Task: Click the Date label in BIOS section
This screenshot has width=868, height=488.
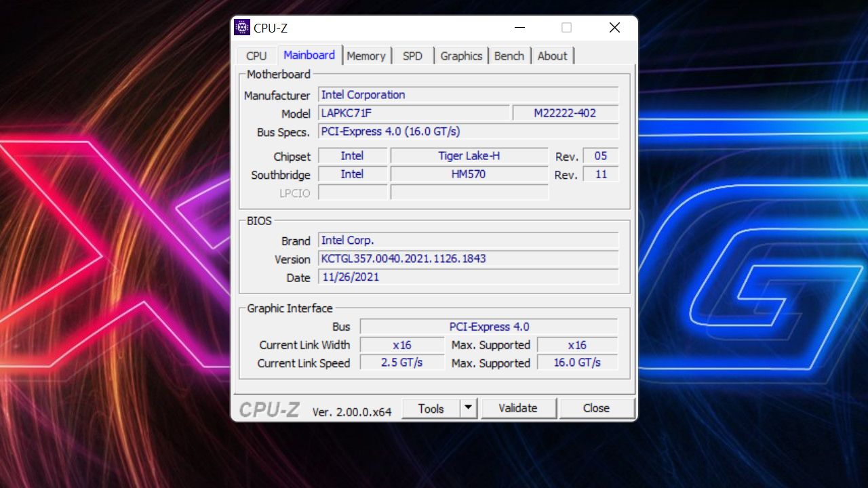Action: tap(298, 278)
